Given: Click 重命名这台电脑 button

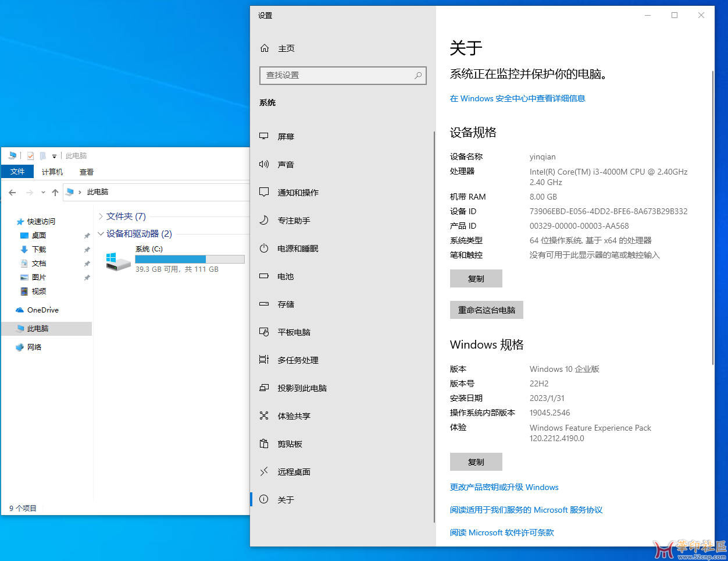Looking at the screenshot, I should click(x=486, y=310).
